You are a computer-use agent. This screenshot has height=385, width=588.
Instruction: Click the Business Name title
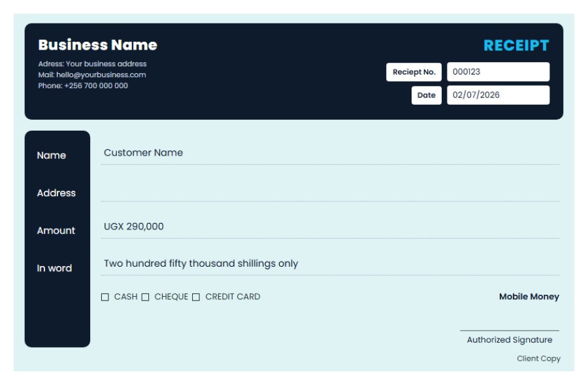(x=97, y=45)
